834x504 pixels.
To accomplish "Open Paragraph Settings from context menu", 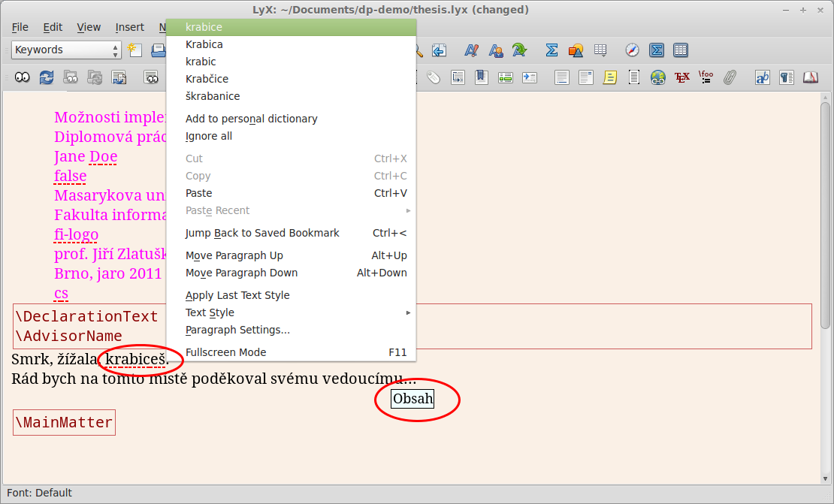I will pos(291,330).
